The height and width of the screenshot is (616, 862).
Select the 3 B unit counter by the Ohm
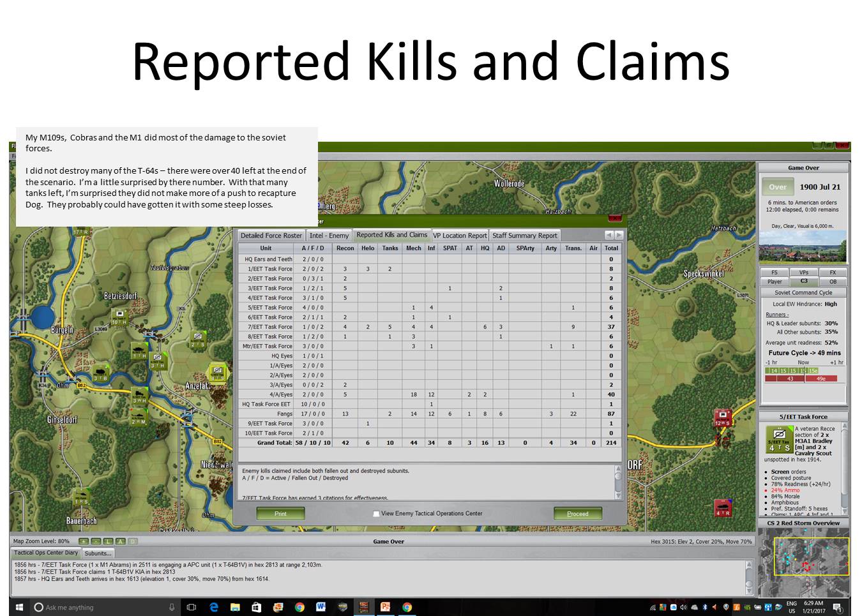pyautogui.click(x=101, y=373)
